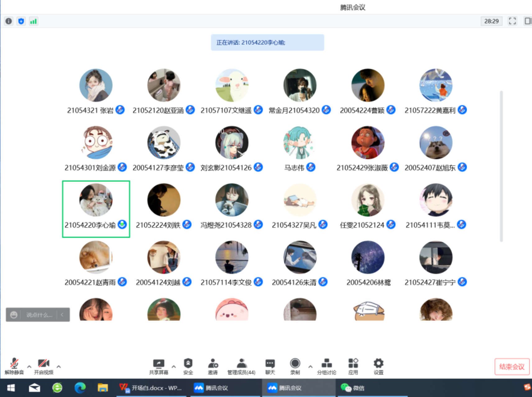Click the participant list vertical scrollbar

click(501, 166)
